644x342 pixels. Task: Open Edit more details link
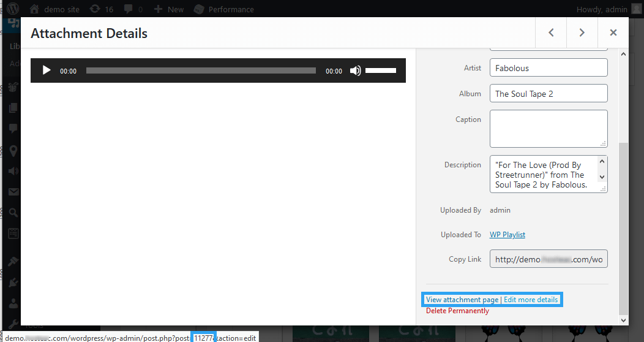pos(531,300)
